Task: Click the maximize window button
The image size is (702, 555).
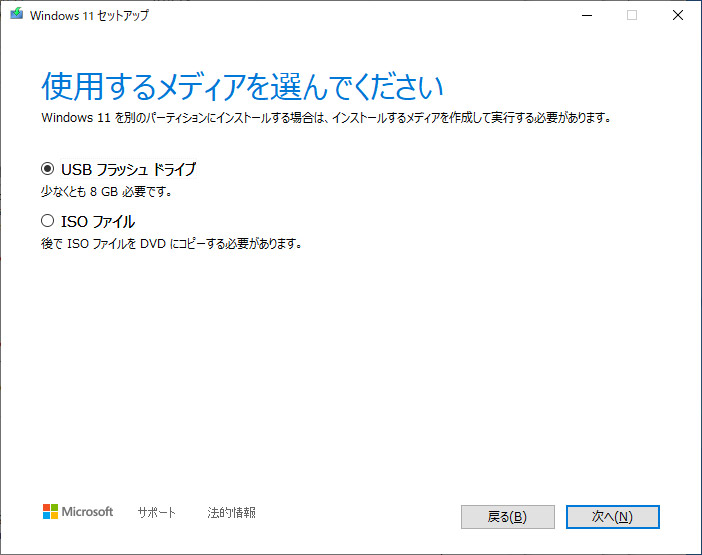Action: (631, 15)
